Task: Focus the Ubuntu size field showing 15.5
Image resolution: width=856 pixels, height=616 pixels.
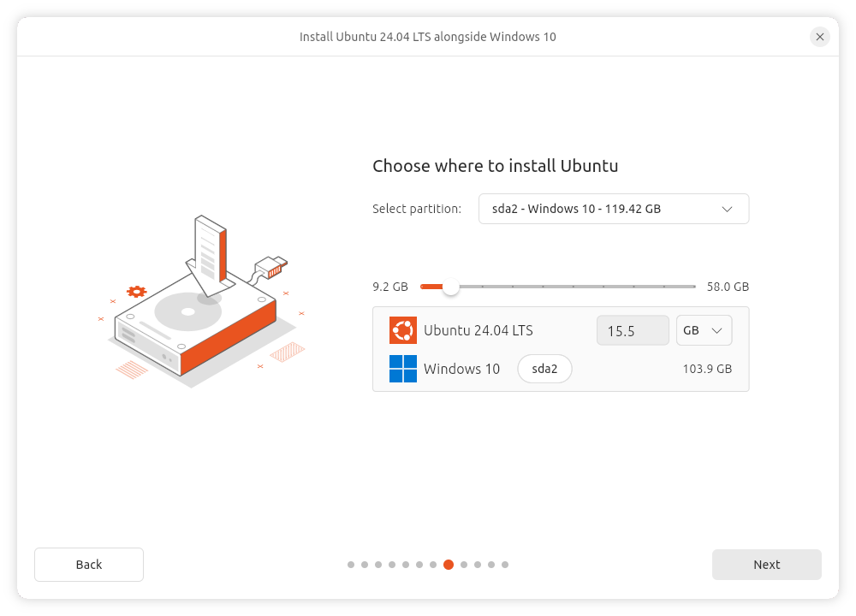Action: (632, 330)
